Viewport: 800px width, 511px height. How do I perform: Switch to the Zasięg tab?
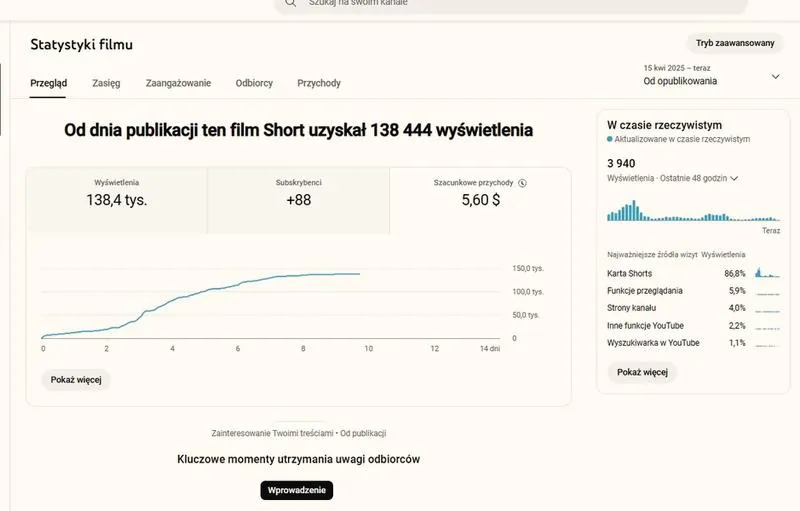click(x=106, y=83)
